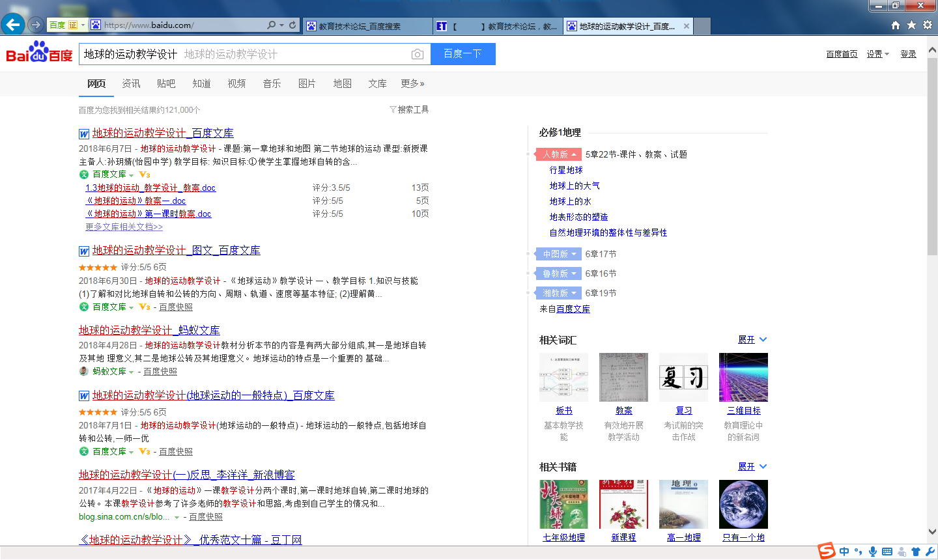Expand the 鲁教版 section

tap(558, 273)
